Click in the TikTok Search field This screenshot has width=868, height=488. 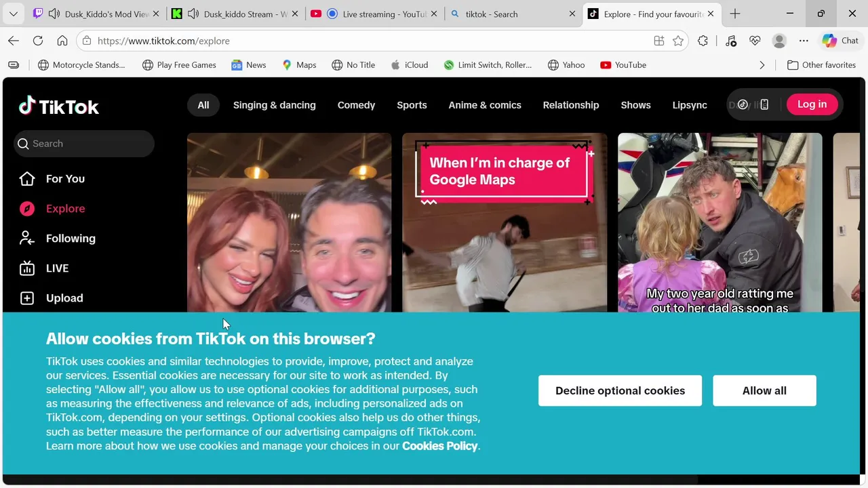(x=84, y=144)
